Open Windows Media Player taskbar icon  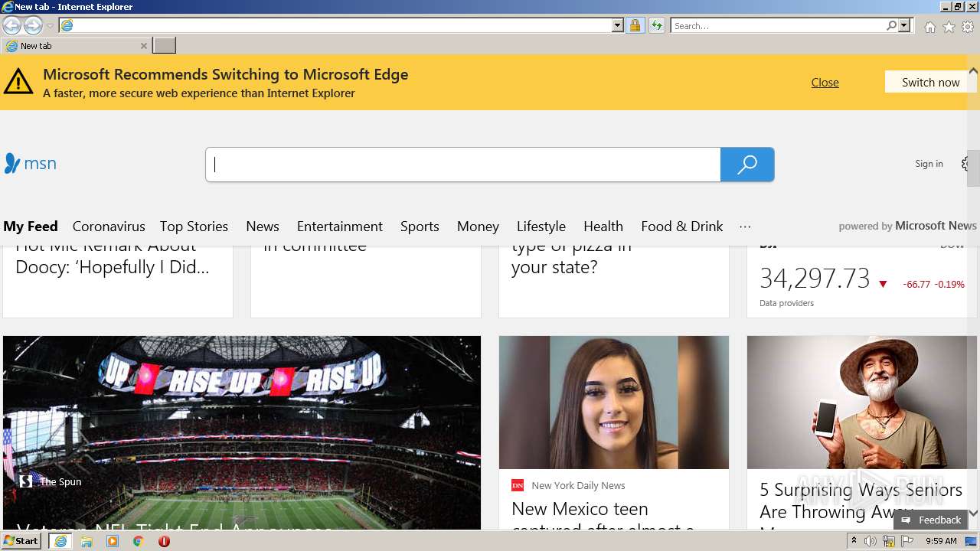pyautogui.click(x=113, y=541)
